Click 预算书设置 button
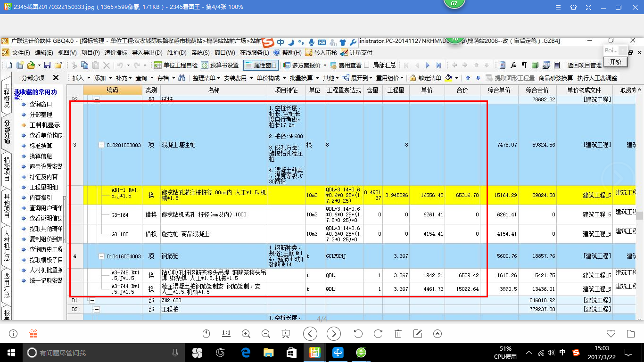The height and width of the screenshot is (362, 644). pyautogui.click(x=220, y=65)
